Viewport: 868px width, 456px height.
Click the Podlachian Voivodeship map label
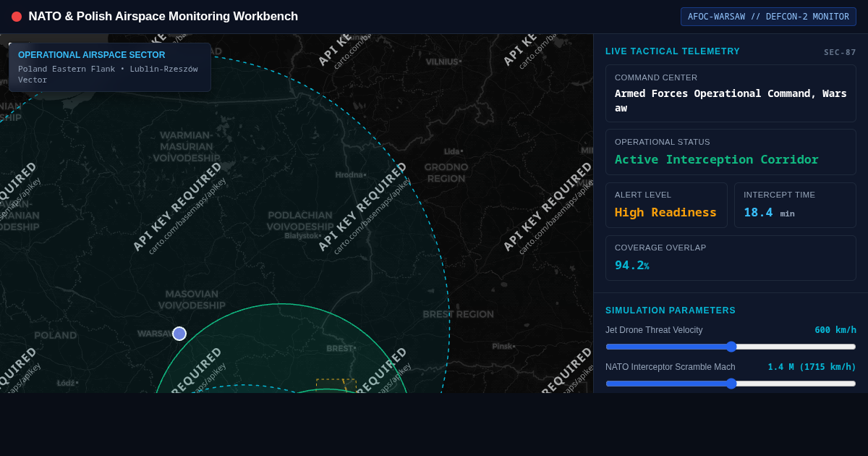300,221
